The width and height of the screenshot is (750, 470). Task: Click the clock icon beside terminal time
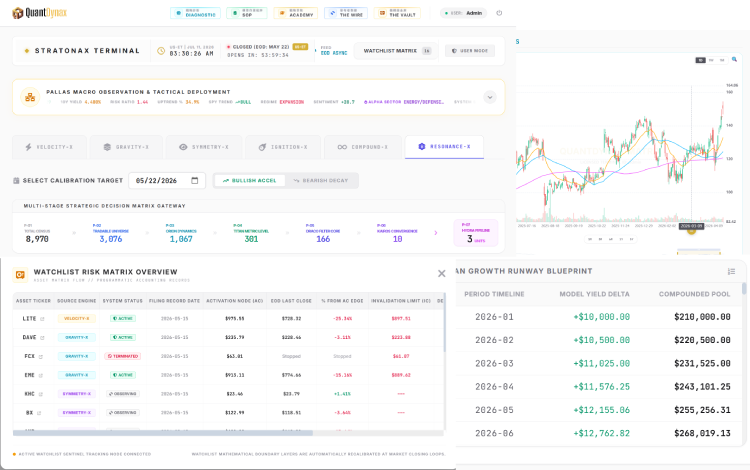[x=161, y=51]
